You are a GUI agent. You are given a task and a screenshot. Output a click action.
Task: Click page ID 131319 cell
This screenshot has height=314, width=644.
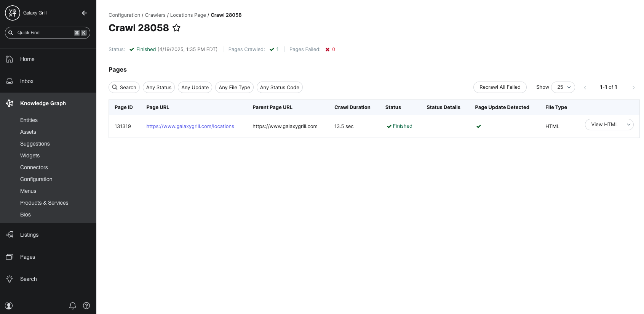(123, 127)
